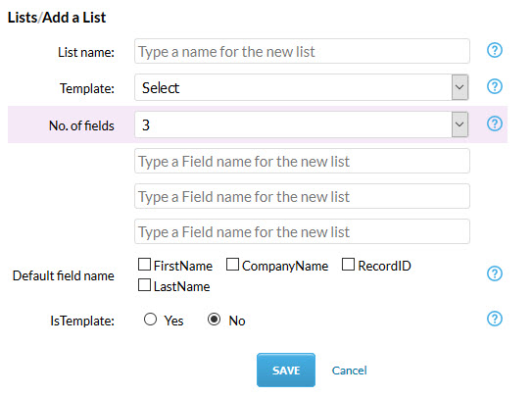This screenshot has width=532, height=396.
Task: Click the 'Template:' label
Action: click(87, 88)
